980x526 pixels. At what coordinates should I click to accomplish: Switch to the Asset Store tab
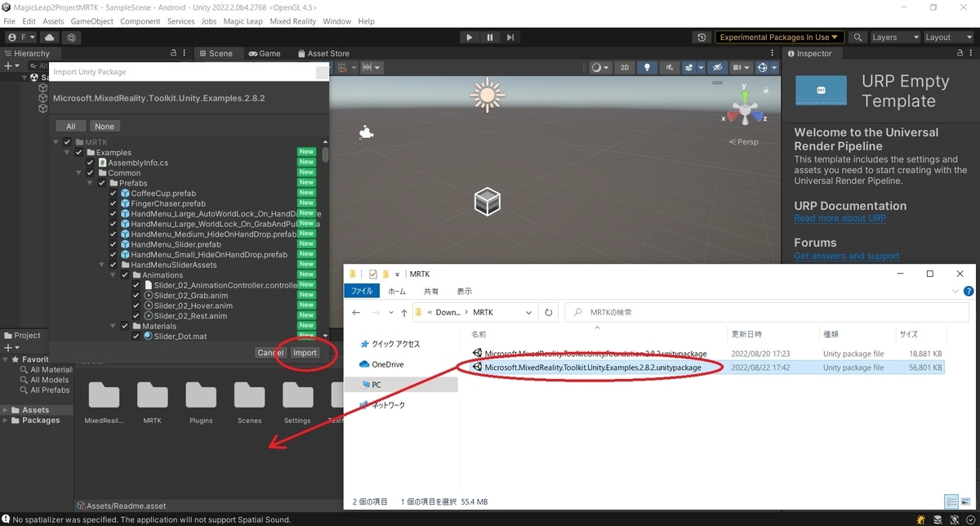pos(323,54)
